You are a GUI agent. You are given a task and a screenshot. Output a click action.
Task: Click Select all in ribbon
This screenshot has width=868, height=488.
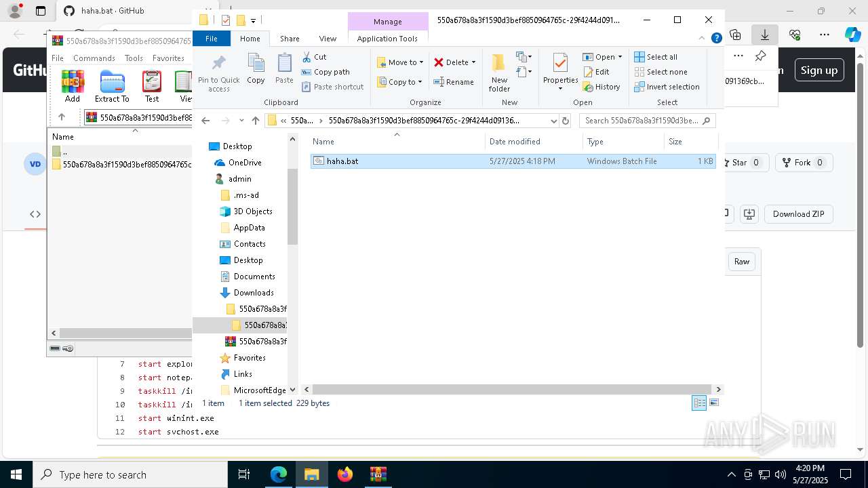[x=656, y=57]
